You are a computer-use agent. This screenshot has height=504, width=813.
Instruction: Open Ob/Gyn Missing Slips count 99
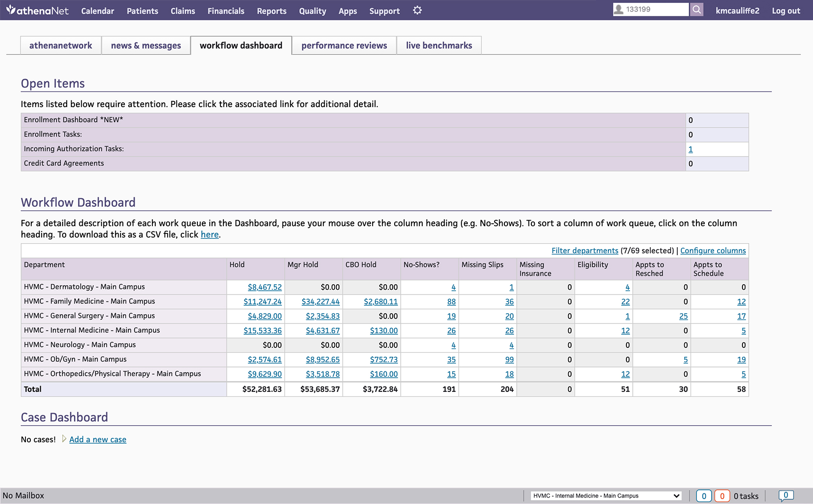509,360
